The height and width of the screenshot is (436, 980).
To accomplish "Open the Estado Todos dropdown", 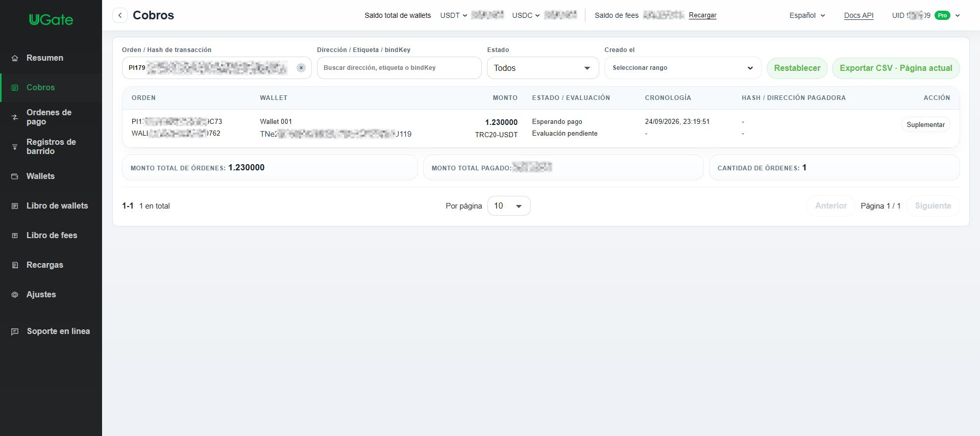I will pos(543,68).
